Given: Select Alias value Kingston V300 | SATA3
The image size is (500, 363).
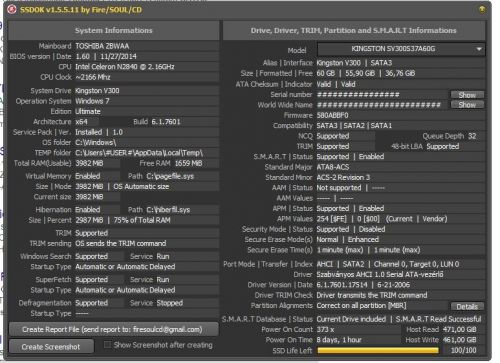Looking at the screenshot, I should [354, 63].
